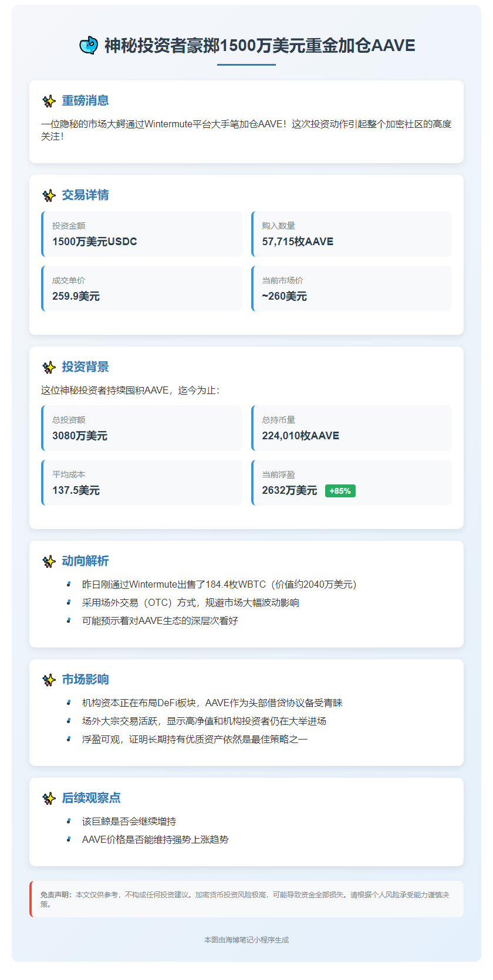The width and height of the screenshot is (493, 980).
Task: Click the sparkle icon beside 后续观察点
Action: pos(49,798)
